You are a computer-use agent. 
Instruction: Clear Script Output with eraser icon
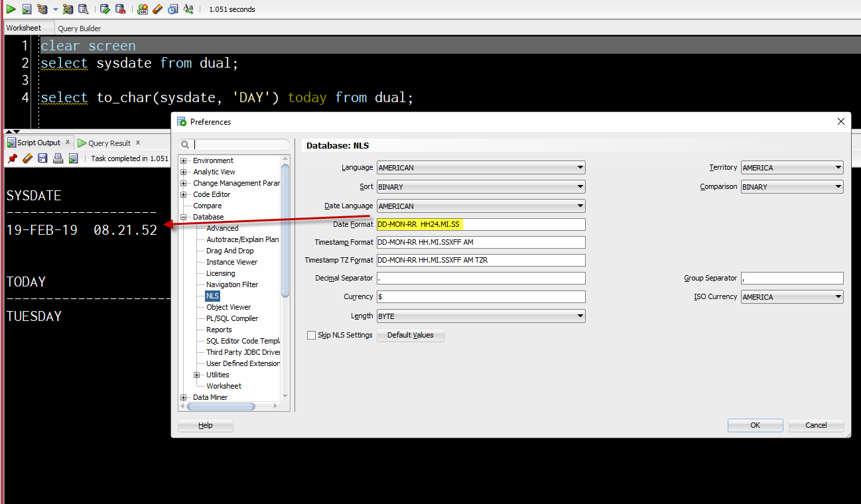[27, 158]
